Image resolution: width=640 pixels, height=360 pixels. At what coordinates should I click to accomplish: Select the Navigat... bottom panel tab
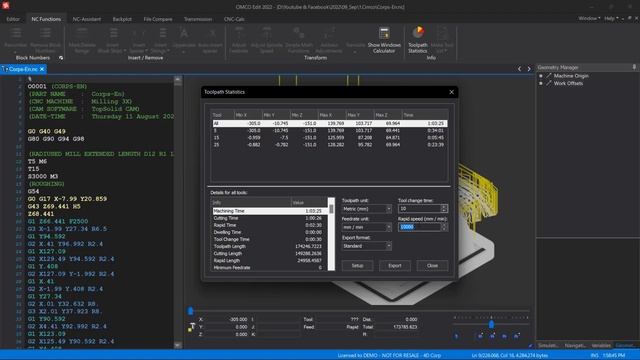575,345
